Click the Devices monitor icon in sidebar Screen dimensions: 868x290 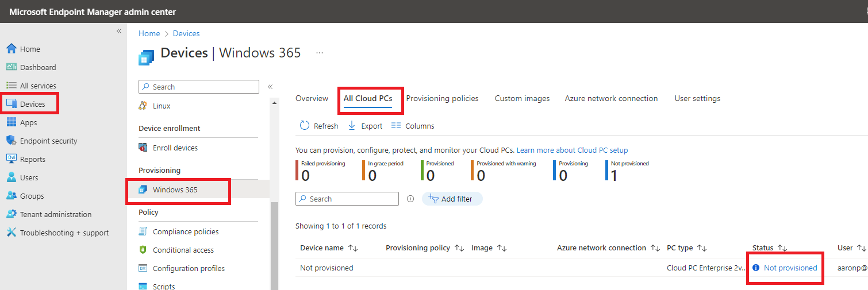coord(11,104)
